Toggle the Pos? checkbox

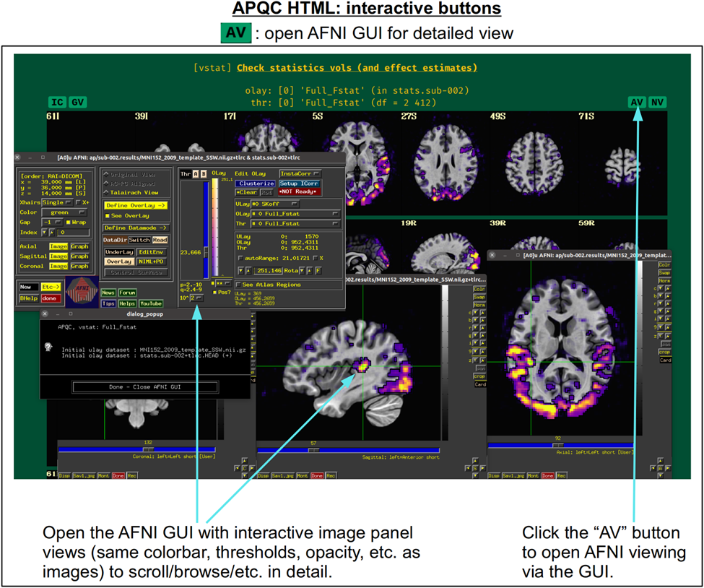pos(214,293)
